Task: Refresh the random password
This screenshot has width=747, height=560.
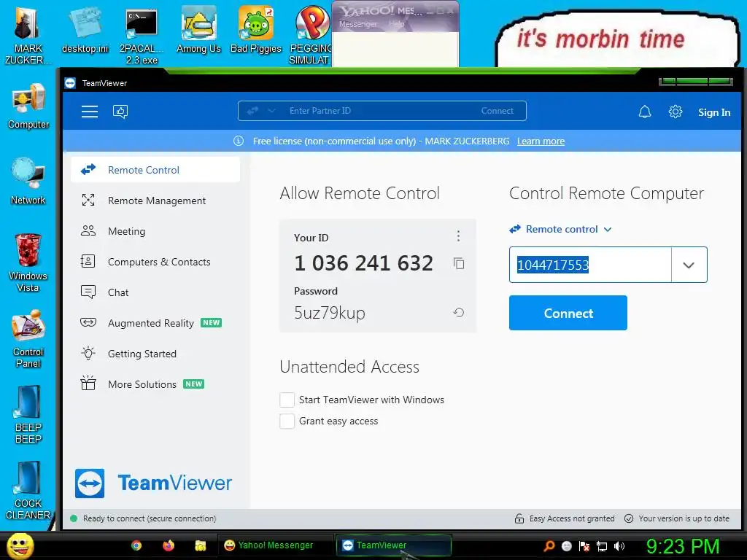Action: (x=458, y=312)
